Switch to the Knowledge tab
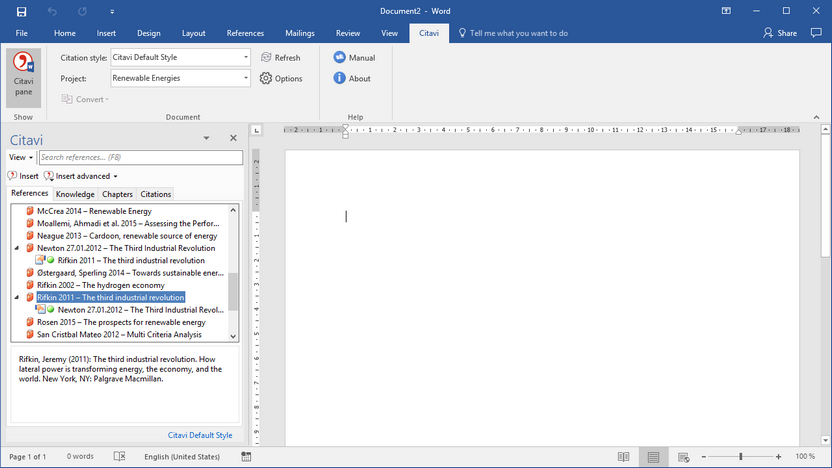The width and height of the screenshot is (832, 468). coord(75,194)
